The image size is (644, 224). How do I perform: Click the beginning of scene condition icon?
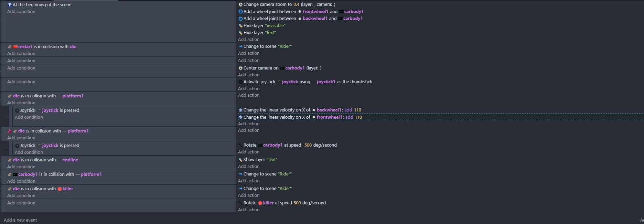point(10,5)
